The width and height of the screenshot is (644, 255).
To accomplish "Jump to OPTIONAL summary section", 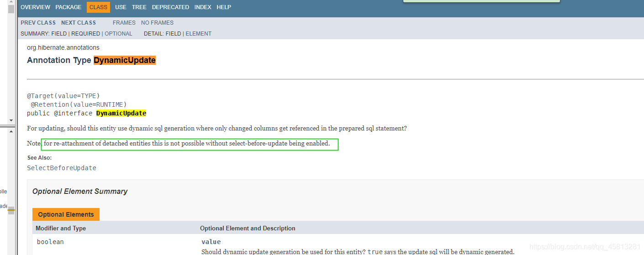I will pos(118,34).
